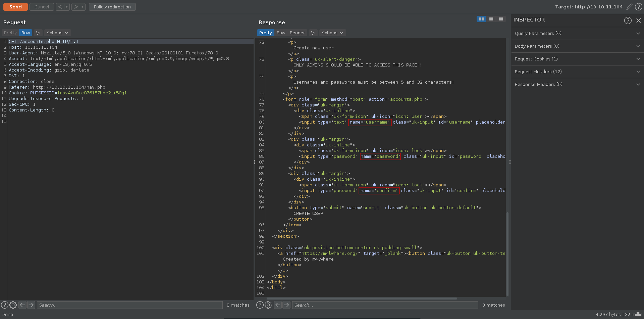The image size is (644, 319).
Task: Switch Response to Raw tab
Action: (x=281, y=33)
